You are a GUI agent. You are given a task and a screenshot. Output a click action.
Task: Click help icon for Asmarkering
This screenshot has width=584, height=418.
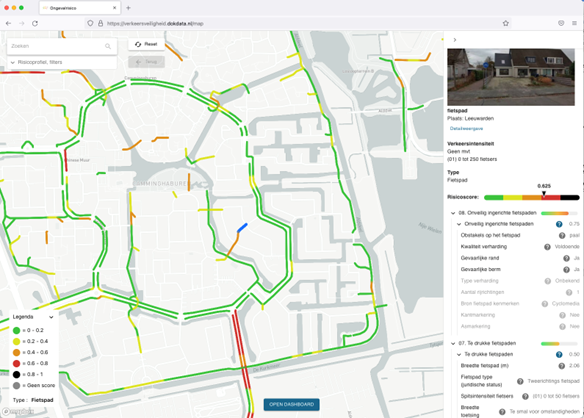pyautogui.click(x=562, y=327)
